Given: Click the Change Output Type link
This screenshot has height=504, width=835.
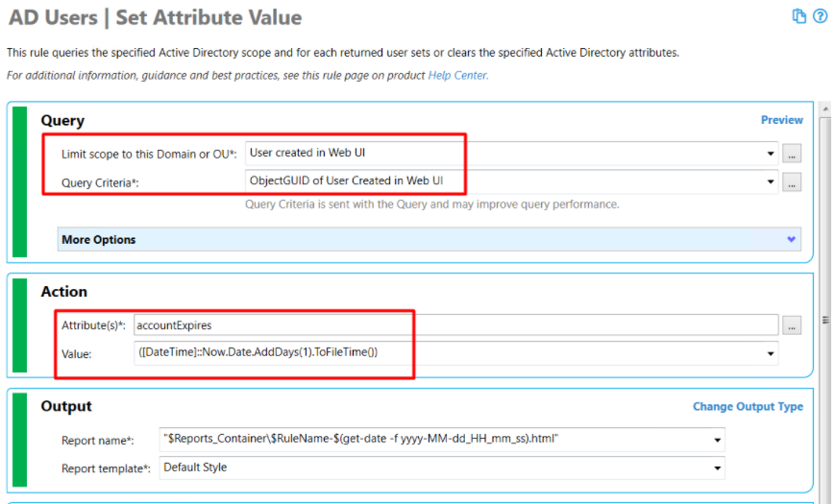Looking at the screenshot, I should tap(748, 407).
